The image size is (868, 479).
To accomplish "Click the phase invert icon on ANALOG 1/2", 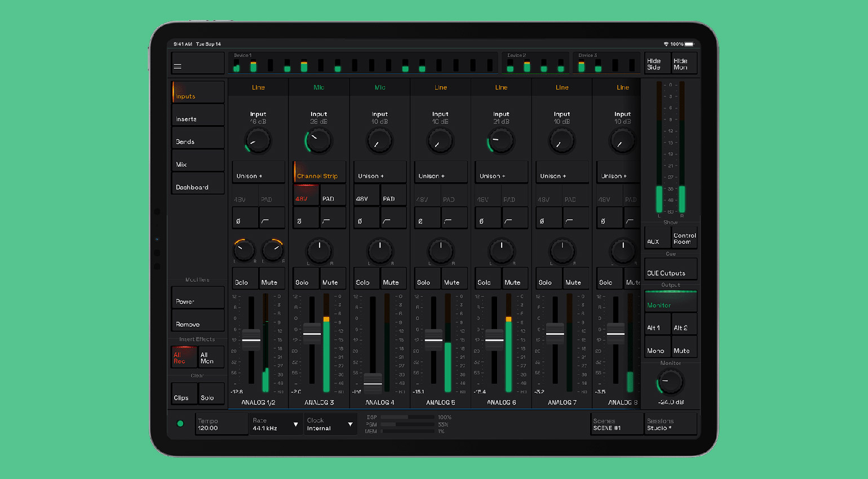I will pyautogui.click(x=245, y=219).
